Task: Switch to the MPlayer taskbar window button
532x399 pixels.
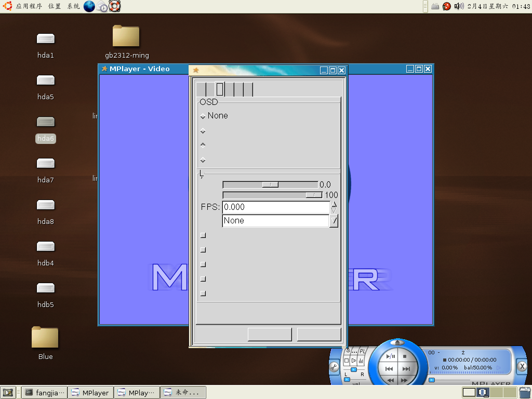Action: click(x=91, y=393)
